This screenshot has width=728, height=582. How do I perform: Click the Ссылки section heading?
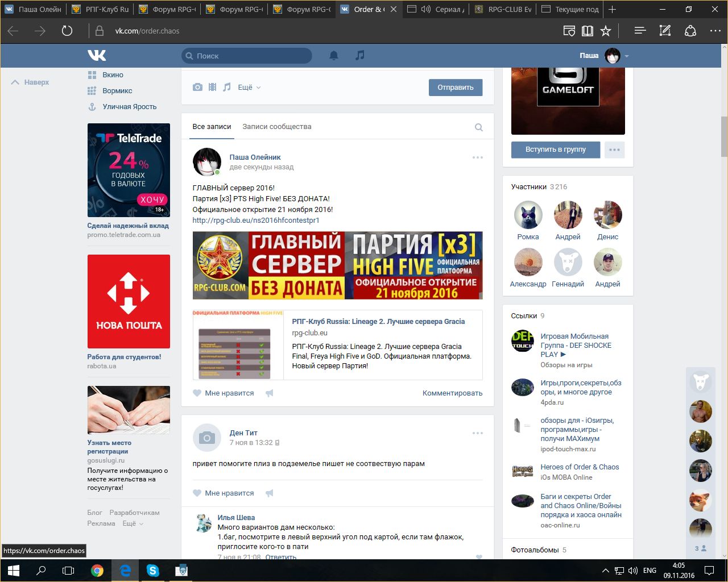coord(524,315)
